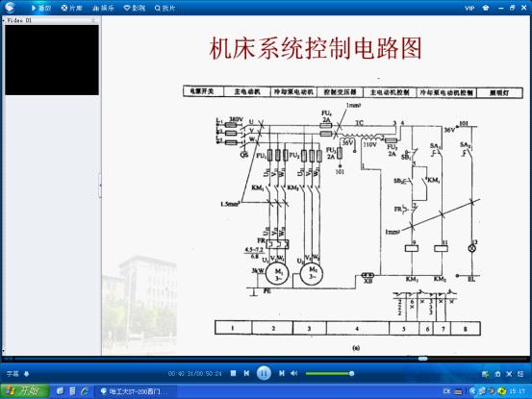This screenshot has height=399, width=532.
Task: Open the 字幕 subtitle option
Action: (13, 374)
